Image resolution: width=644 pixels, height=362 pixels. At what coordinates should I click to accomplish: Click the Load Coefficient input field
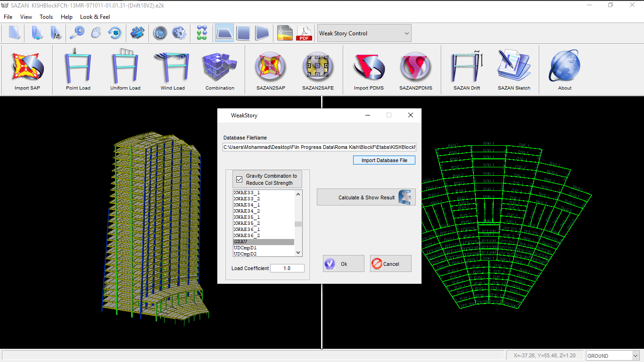[x=287, y=268]
